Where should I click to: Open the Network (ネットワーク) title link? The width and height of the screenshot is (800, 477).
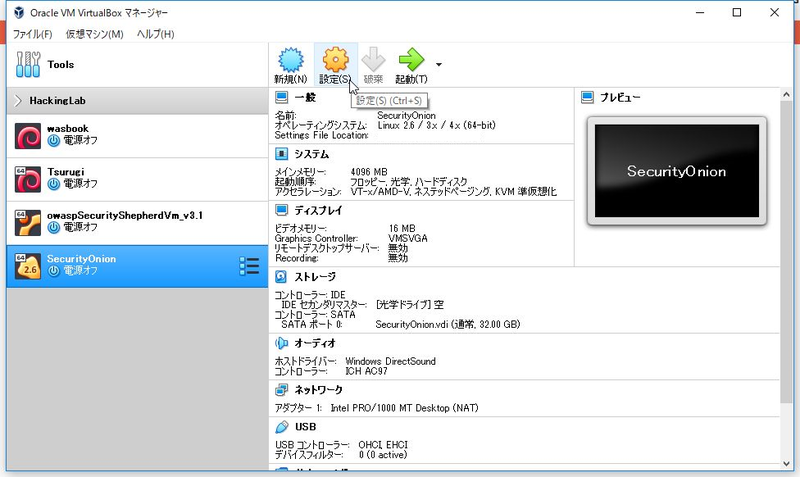[318, 390]
